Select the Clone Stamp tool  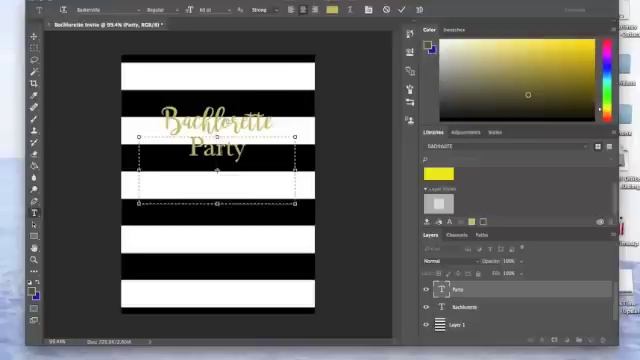tap(34, 131)
